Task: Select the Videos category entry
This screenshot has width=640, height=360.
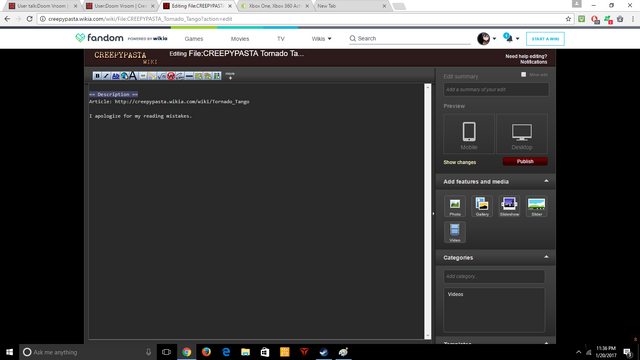Action: [x=455, y=294]
